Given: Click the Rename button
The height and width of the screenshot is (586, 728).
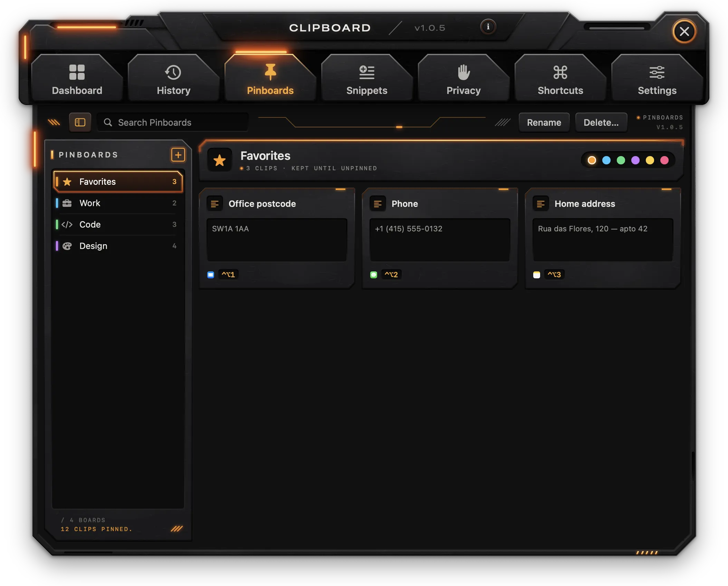Looking at the screenshot, I should click(x=544, y=123).
